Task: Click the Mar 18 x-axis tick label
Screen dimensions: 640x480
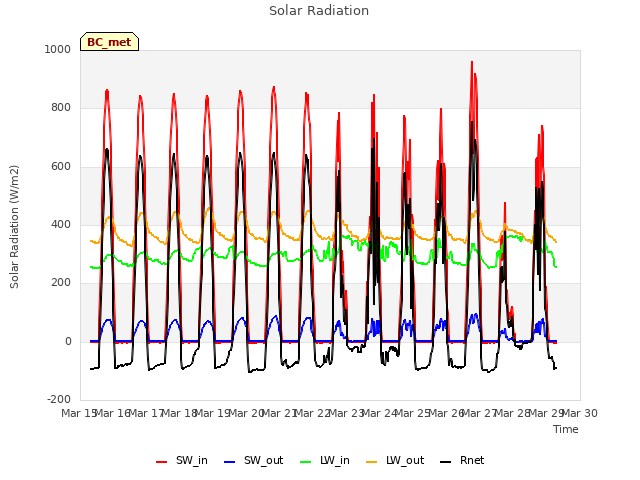Action: pyautogui.click(x=179, y=413)
